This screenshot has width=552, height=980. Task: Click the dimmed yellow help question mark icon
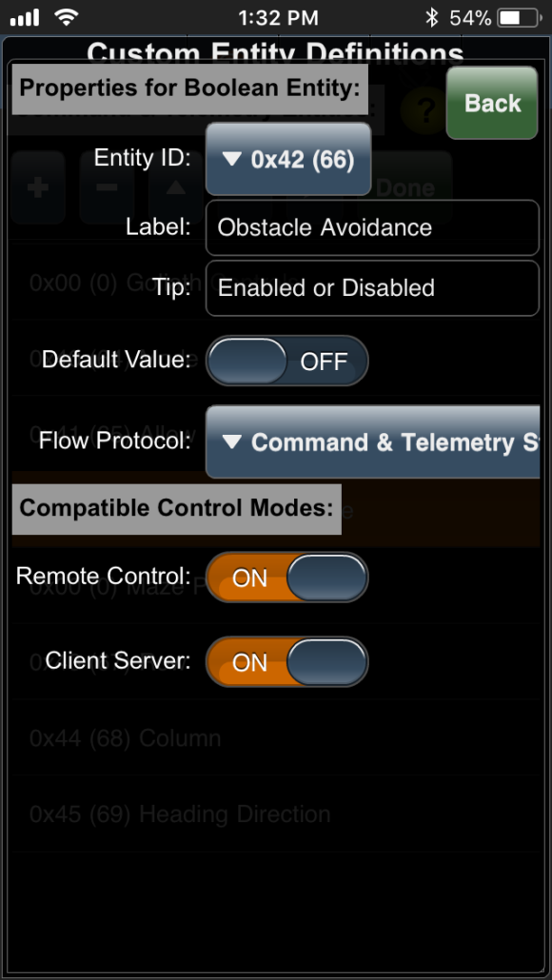(425, 111)
